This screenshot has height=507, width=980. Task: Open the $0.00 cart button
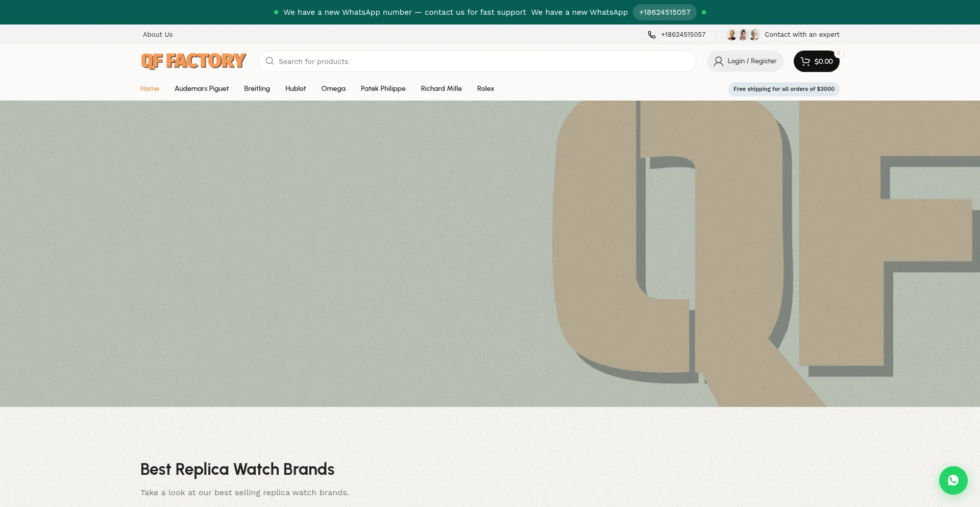817,61
